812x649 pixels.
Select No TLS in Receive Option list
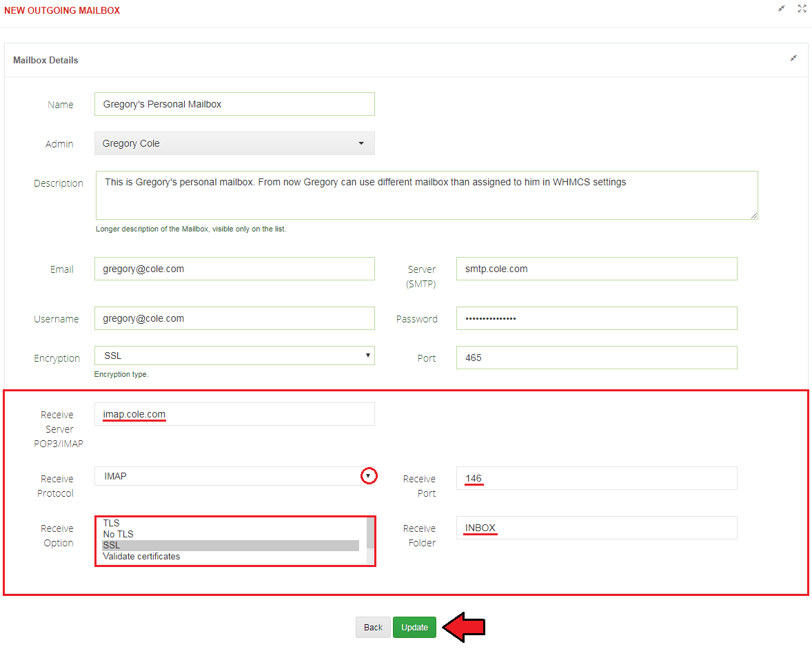point(230,534)
